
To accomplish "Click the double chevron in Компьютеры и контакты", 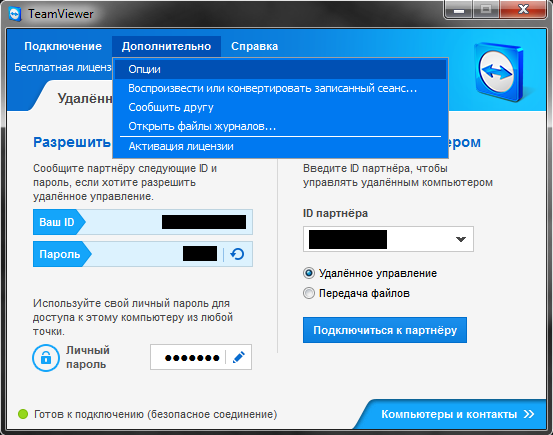I will (529, 414).
